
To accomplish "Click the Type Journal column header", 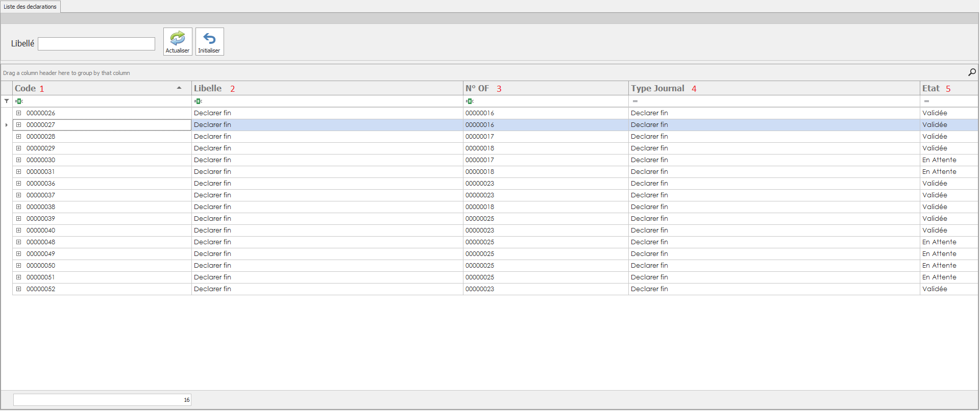I will click(657, 88).
